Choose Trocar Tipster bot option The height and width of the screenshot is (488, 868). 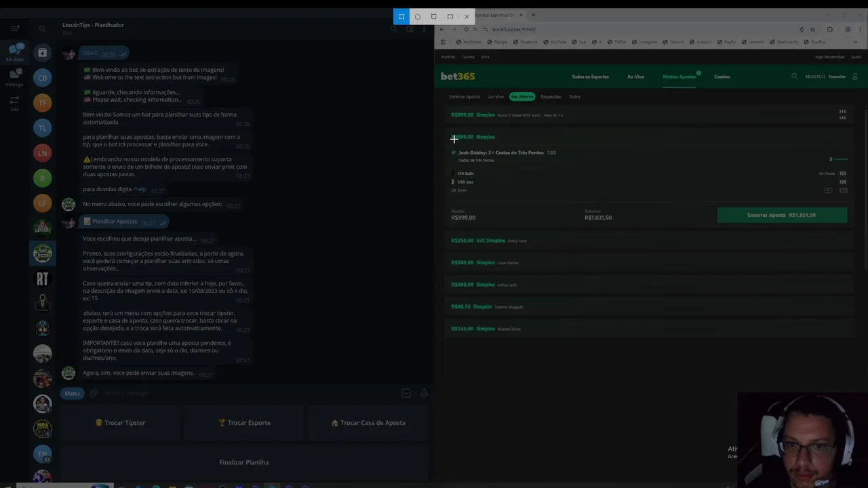121,423
